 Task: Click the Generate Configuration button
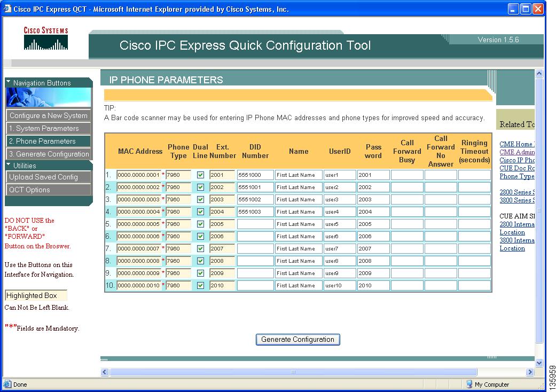tap(297, 339)
